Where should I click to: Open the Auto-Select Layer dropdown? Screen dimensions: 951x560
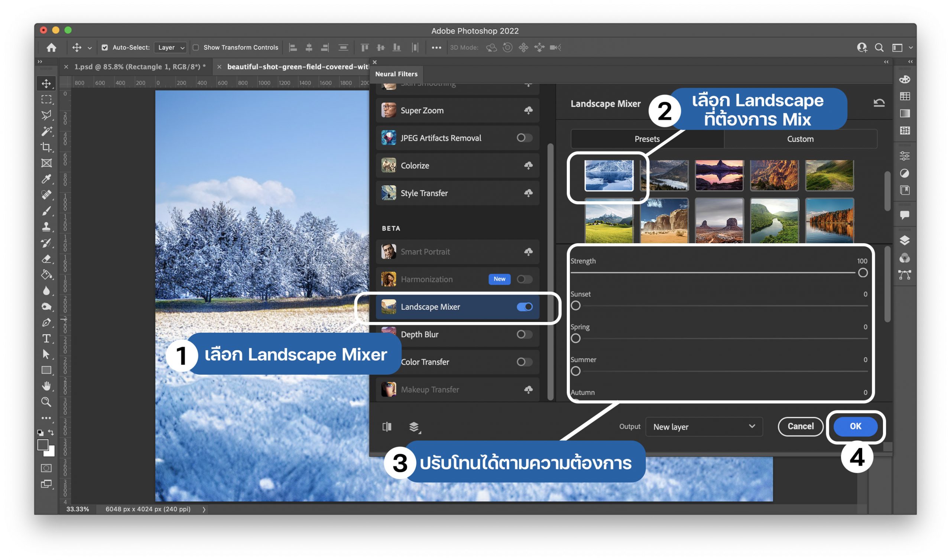(171, 48)
